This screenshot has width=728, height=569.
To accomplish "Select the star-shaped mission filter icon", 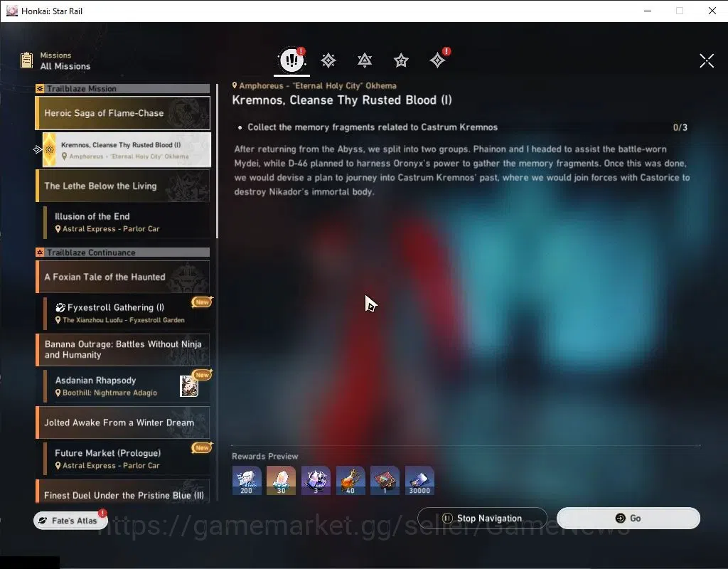I will coord(401,60).
